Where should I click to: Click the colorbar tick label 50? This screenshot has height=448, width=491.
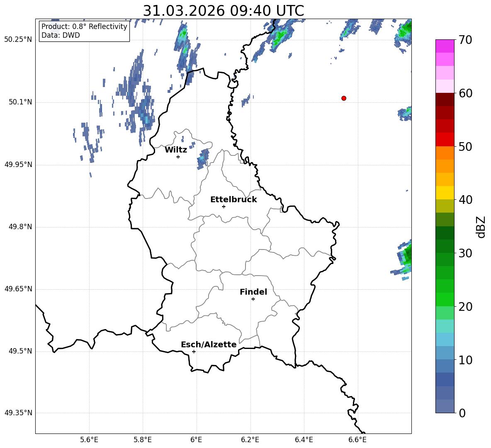tap(465, 147)
